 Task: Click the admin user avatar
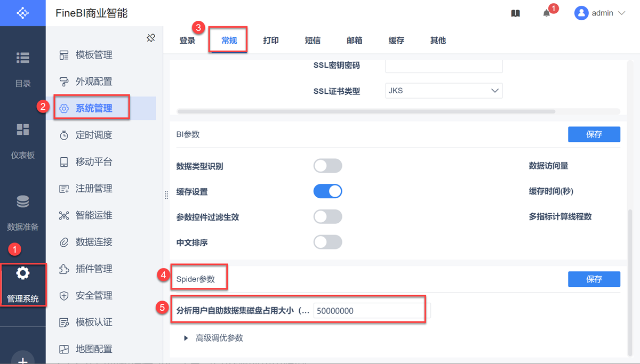(x=581, y=13)
